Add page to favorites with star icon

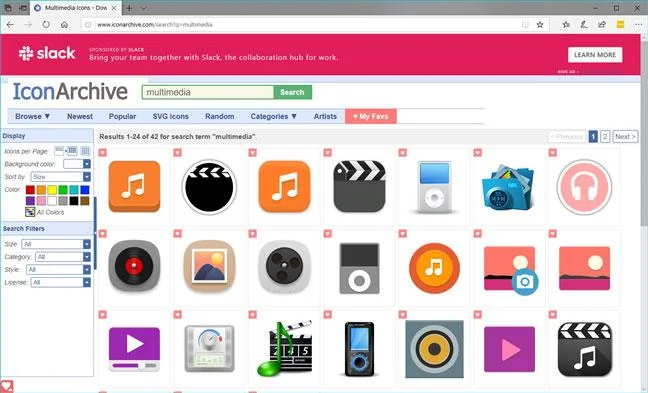pyautogui.click(x=540, y=25)
